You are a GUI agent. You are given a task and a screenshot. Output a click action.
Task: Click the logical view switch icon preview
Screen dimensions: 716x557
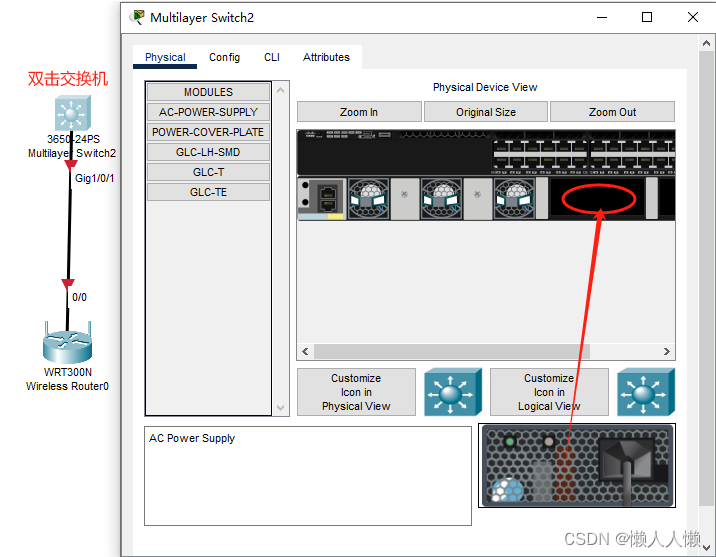[646, 392]
